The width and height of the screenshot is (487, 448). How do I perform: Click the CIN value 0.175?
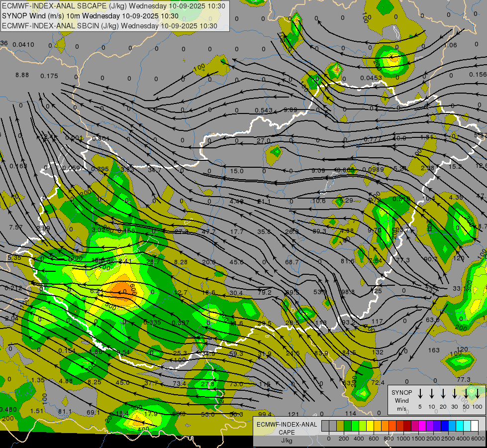49,76
